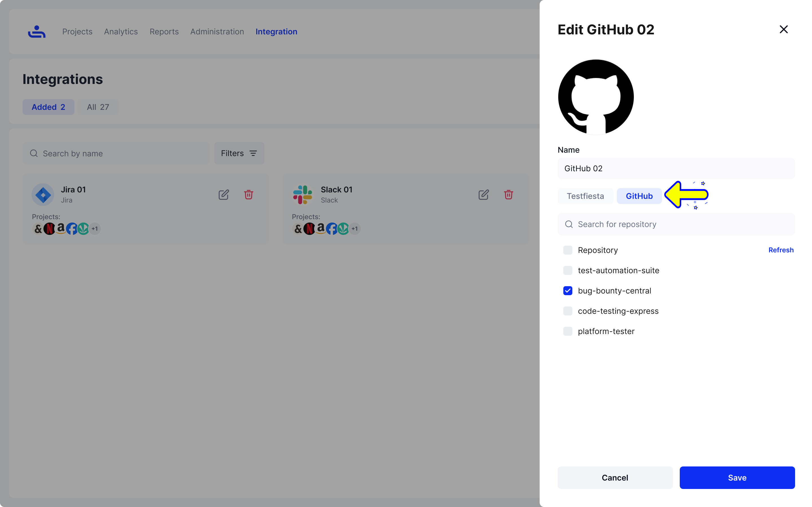The image size is (812, 507).
Task: Click the Jira logo icon
Action: tap(43, 194)
